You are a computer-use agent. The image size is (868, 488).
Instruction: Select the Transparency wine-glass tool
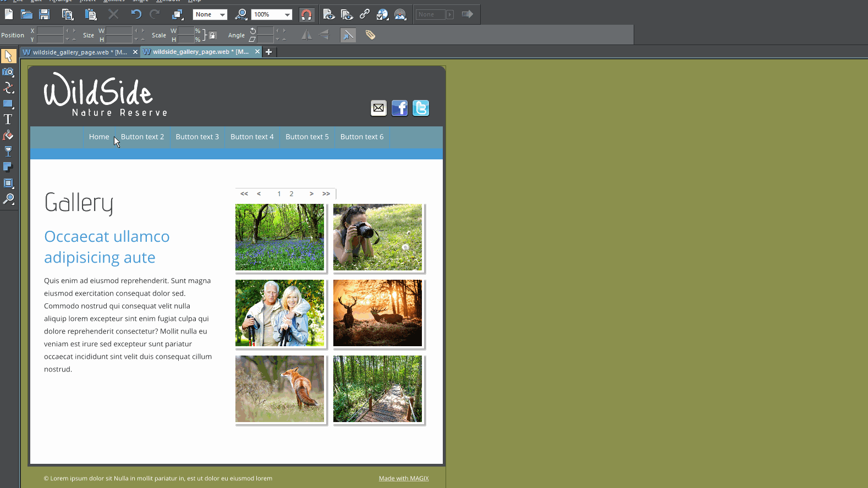click(x=8, y=151)
